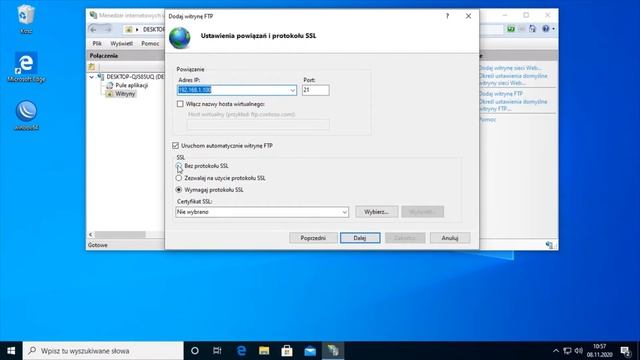Open Task View from the taskbar
The height and width of the screenshot is (360, 640).
[x=217, y=351]
